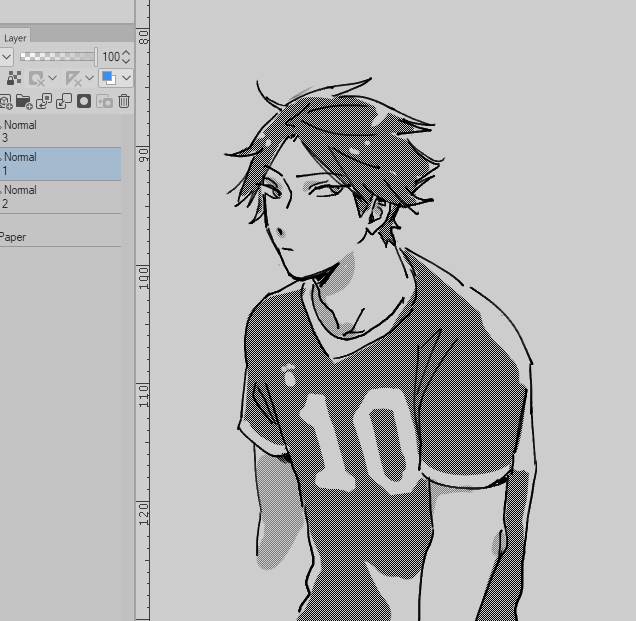Select the highlighted layer named 1

point(60,164)
